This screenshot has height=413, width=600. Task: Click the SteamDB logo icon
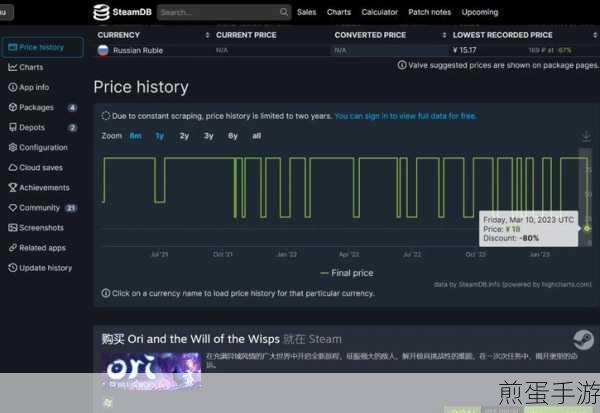pyautogui.click(x=101, y=12)
